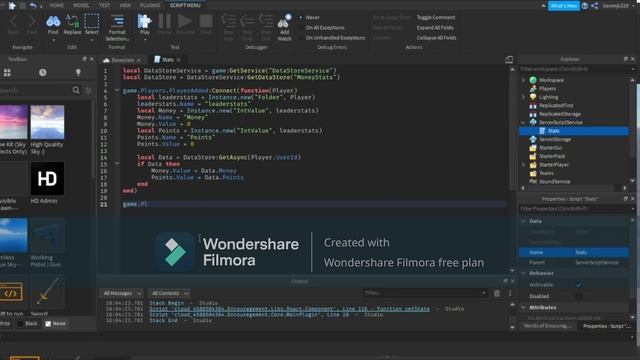This screenshot has height=360, width=640.
Task: Open the Output panel more-options menu
Action: pyautogui.click(x=510, y=293)
